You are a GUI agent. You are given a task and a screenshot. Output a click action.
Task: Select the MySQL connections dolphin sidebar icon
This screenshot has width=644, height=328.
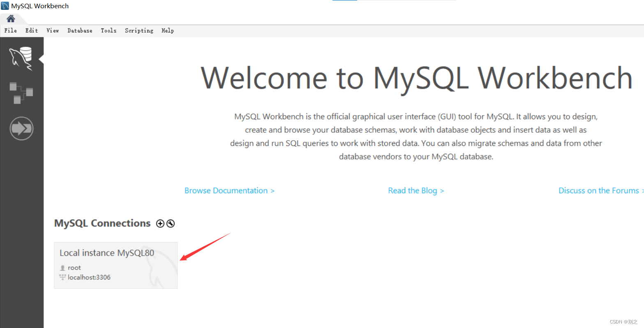click(21, 59)
